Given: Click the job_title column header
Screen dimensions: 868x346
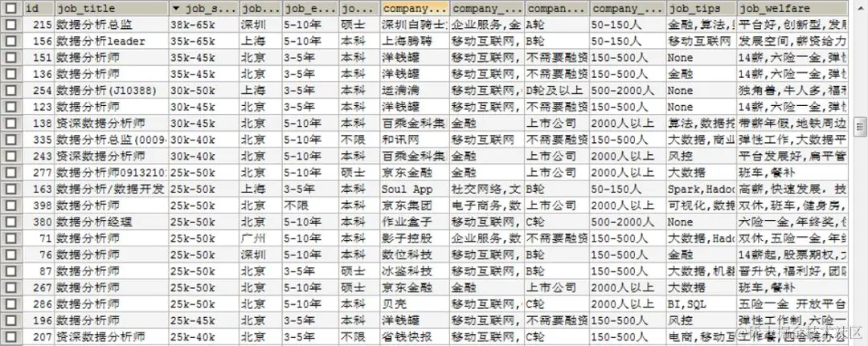Looking at the screenshot, I should click(x=111, y=9).
